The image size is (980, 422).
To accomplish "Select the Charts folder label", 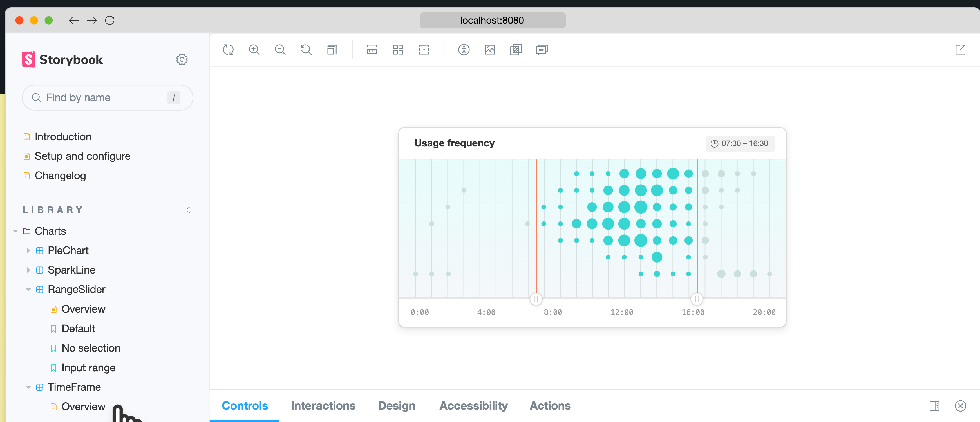I will (50, 231).
